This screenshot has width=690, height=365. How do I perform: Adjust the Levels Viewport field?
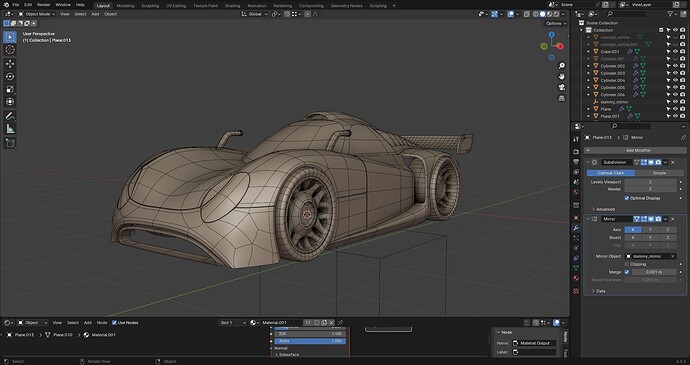point(650,182)
